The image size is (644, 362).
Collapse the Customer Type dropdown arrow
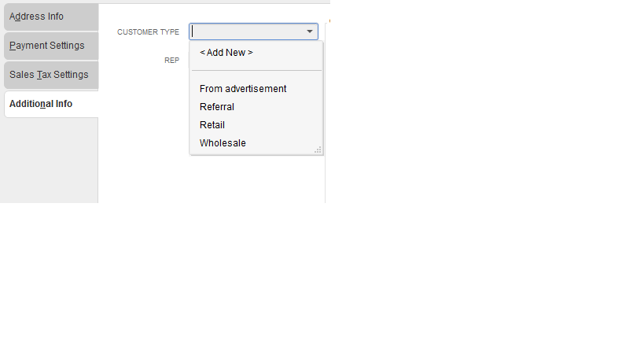pyautogui.click(x=310, y=32)
